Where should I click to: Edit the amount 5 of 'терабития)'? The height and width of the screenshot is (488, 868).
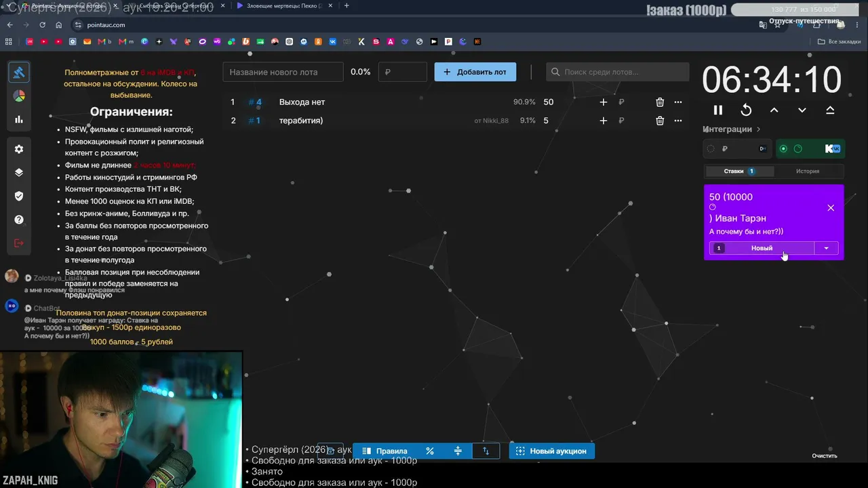click(x=546, y=121)
